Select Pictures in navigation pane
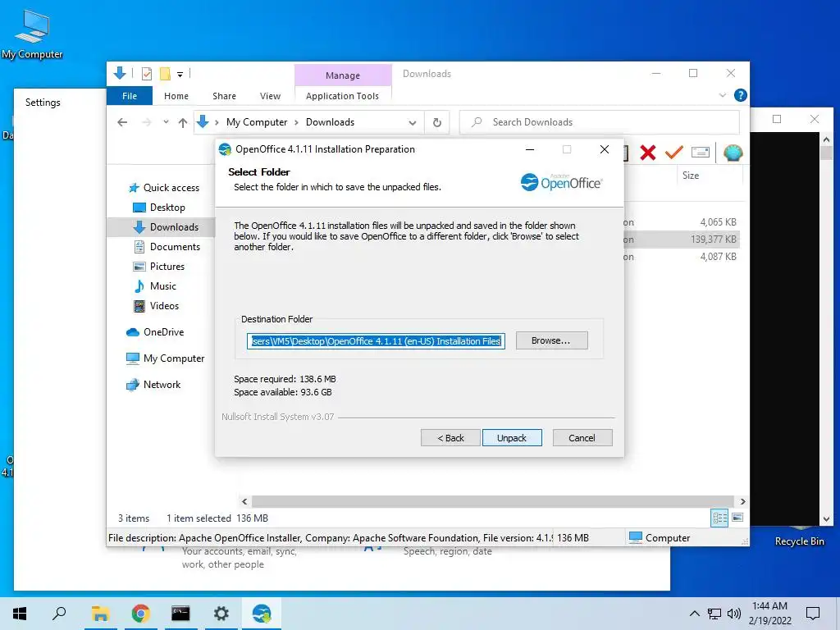 coord(159,267)
